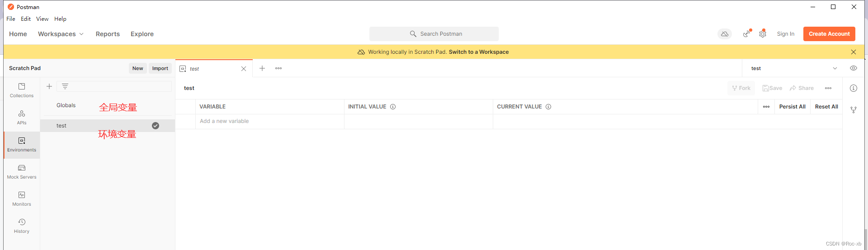
Task: Open the File menu
Action: (x=11, y=19)
